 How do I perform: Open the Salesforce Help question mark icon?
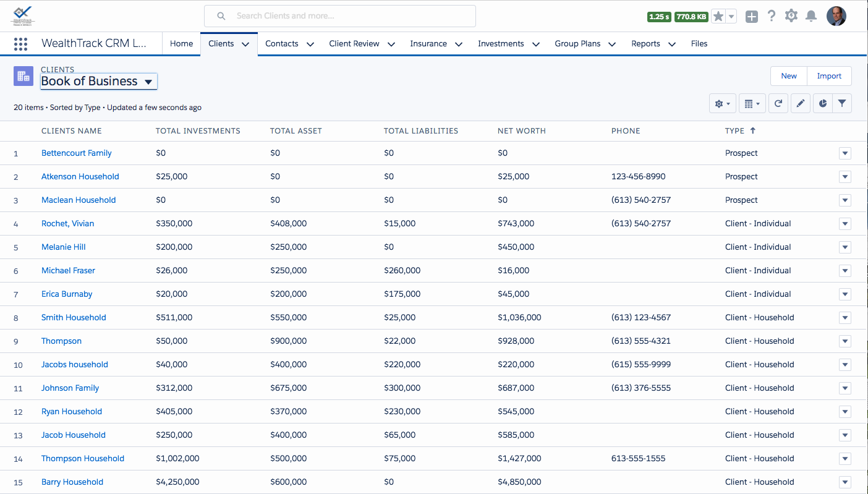(x=771, y=15)
